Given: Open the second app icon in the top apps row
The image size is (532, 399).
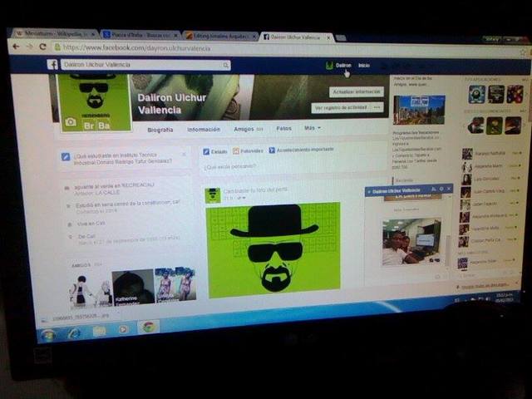Looking at the screenshot, I should pyautogui.click(x=496, y=94).
